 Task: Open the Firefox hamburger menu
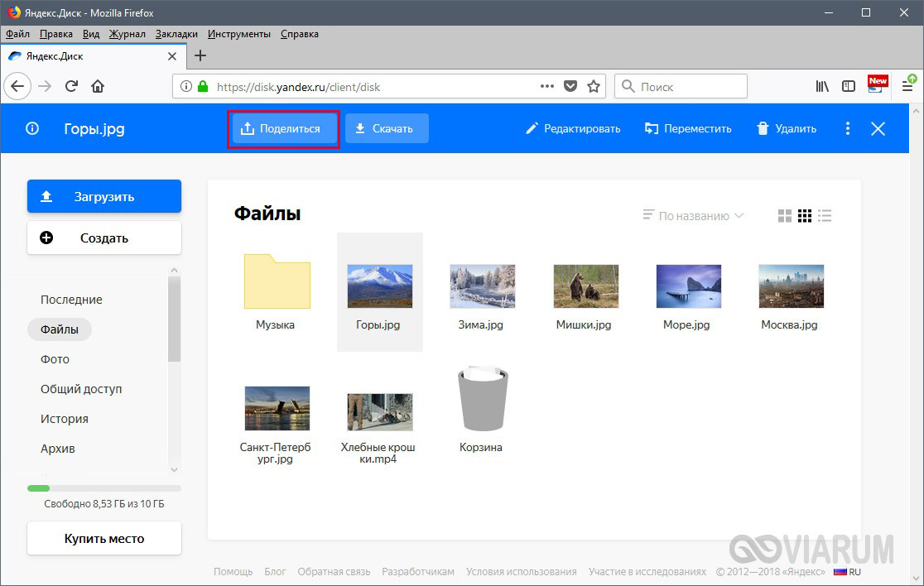(908, 86)
